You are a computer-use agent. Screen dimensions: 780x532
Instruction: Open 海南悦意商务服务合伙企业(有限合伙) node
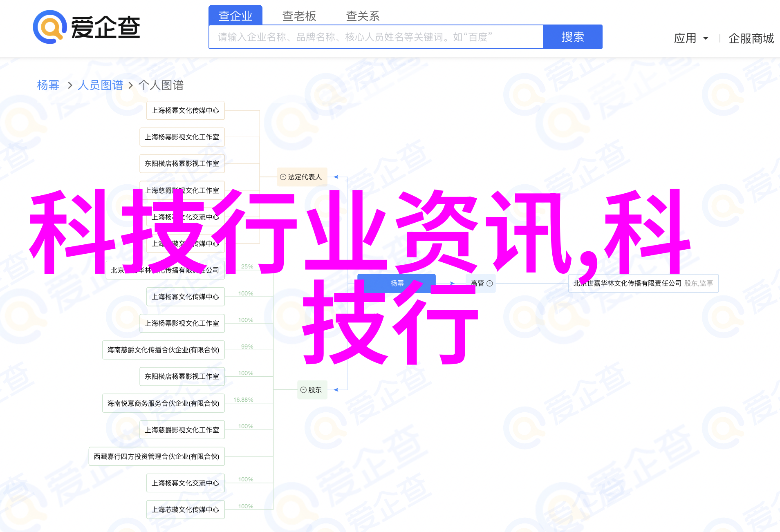point(164,403)
